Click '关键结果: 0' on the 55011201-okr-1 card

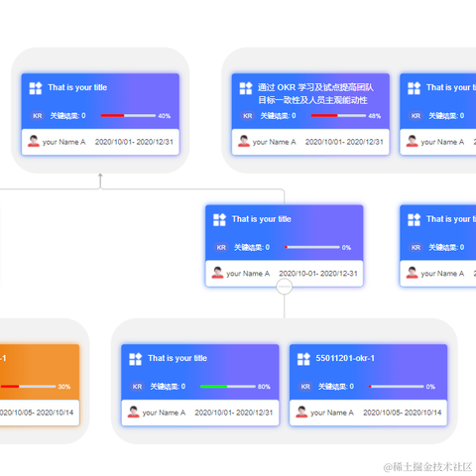click(x=336, y=387)
